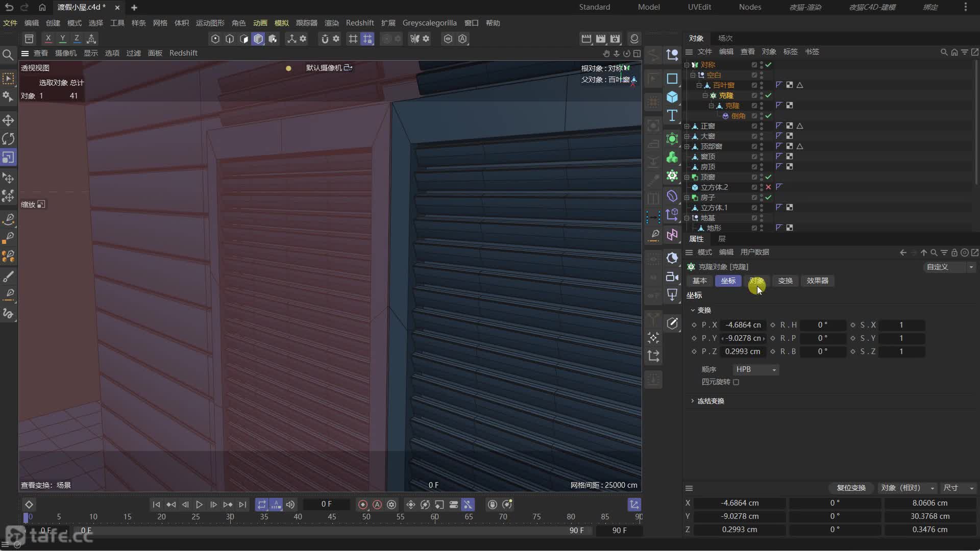Open edit render settings icon
This screenshot has height=551, width=980.
coord(615,39)
